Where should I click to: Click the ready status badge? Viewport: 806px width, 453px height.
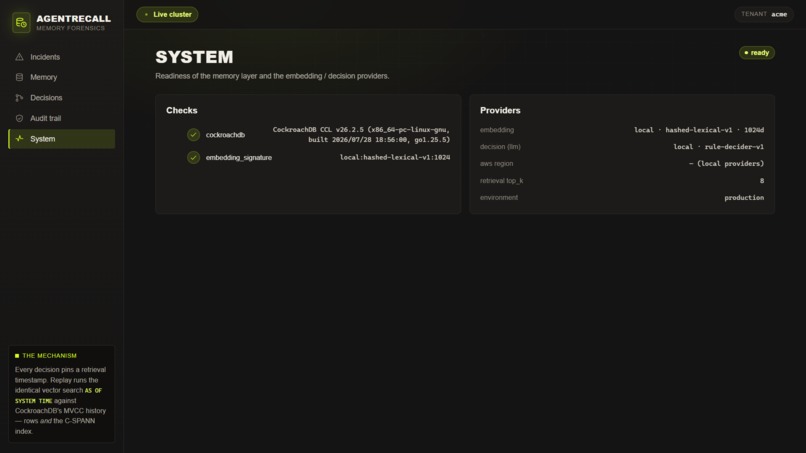(757, 52)
